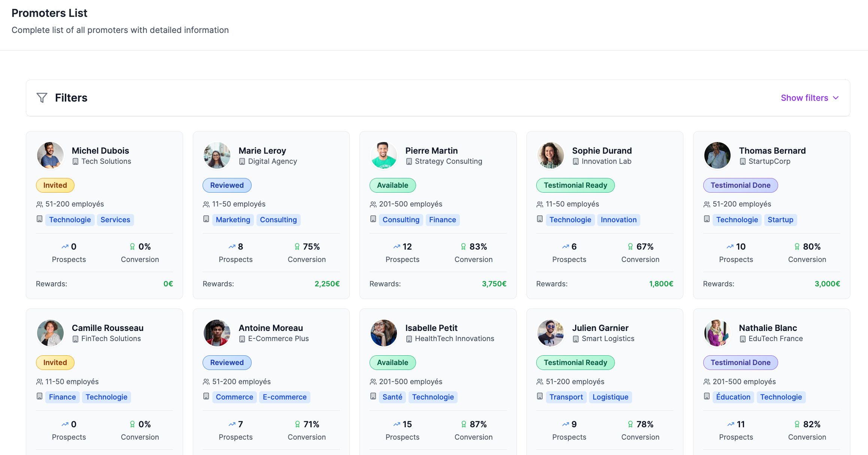Click the building icon before StartupCorp
The image size is (868, 455).
(x=743, y=162)
